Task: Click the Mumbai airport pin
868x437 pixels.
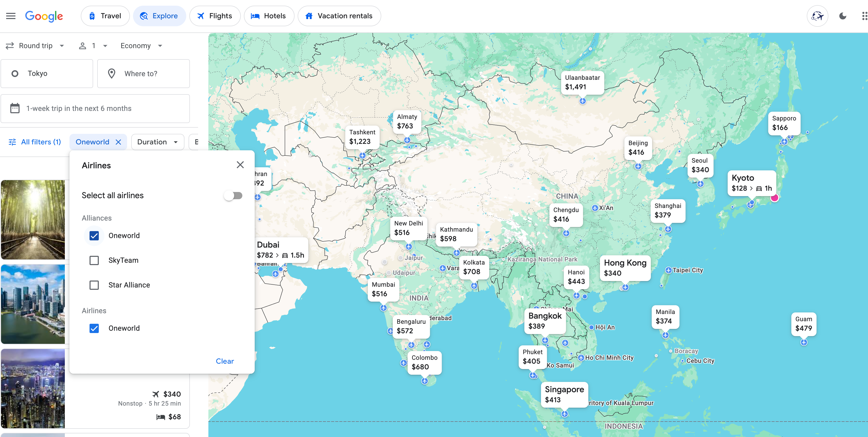Action: click(x=384, y=308)
